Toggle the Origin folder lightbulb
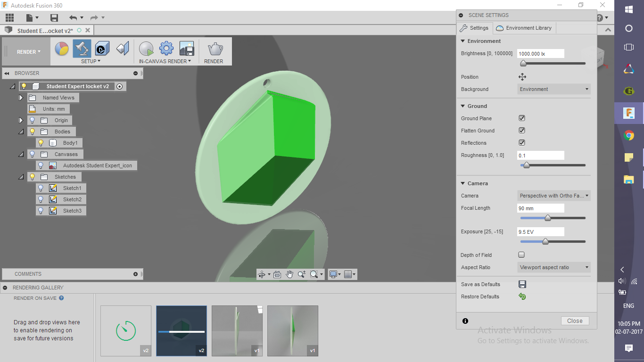644x362 pixels. pyautogui.click(x=32, y=120)
